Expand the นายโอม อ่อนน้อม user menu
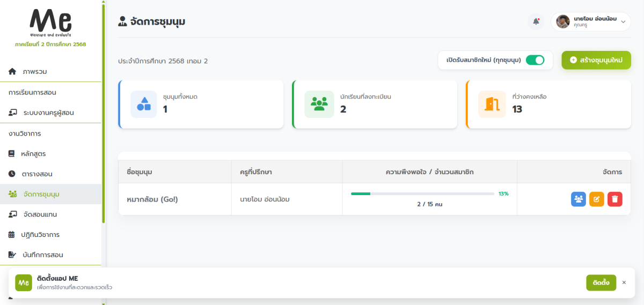This screenshot has height=305, width=644. click(x=623, y=21)
